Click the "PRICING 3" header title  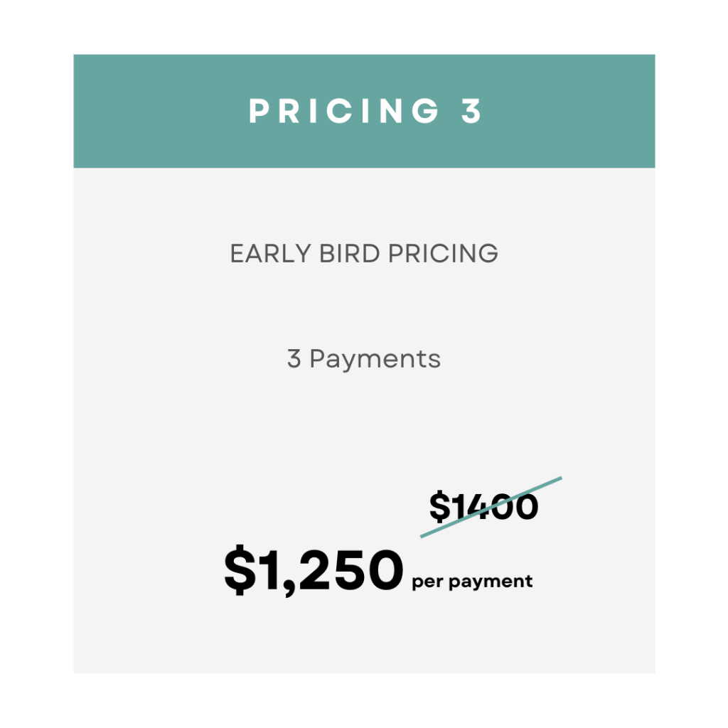coord(365,111)
